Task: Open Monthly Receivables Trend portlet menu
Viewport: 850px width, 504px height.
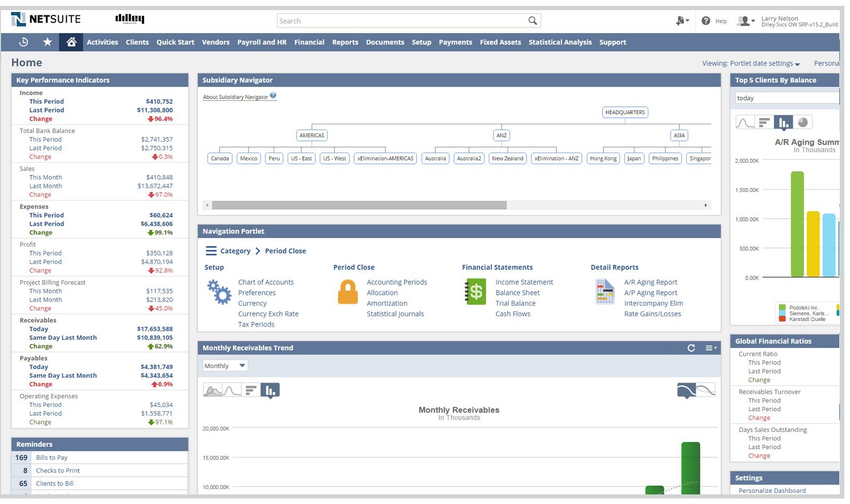Action: pos(711,348)
